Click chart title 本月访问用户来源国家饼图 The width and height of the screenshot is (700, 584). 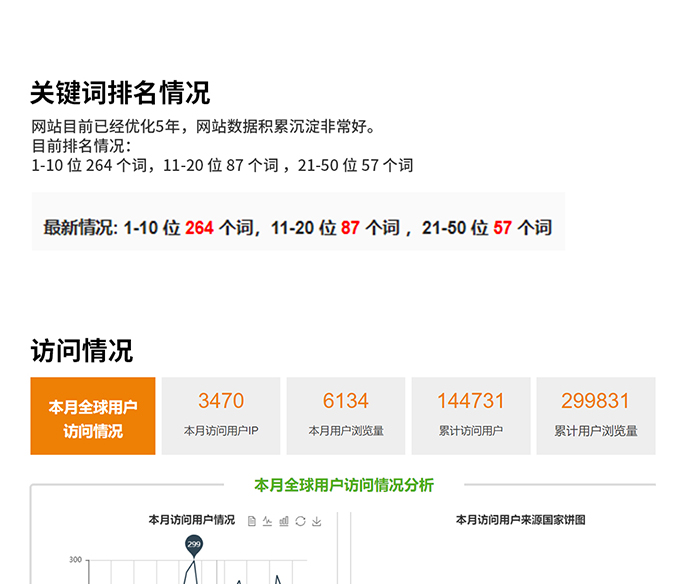(x=521, y=520)
